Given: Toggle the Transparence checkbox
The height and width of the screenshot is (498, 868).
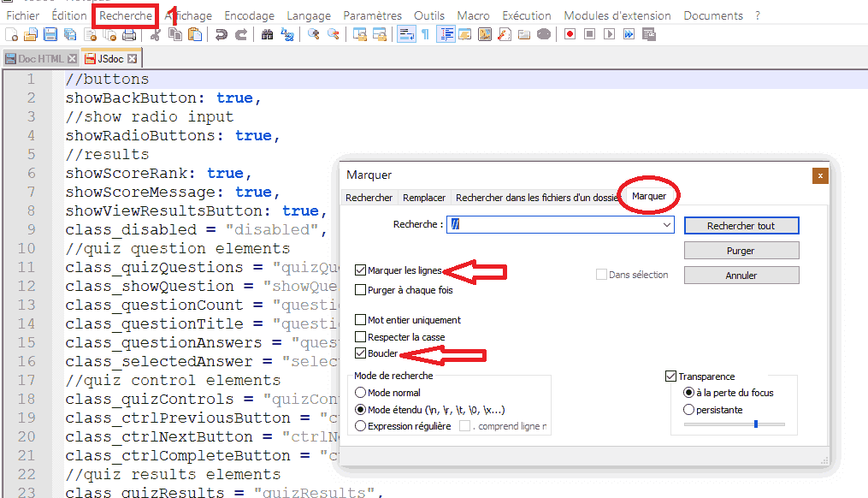Looking at the screenshot, I should tap(671, 376).
